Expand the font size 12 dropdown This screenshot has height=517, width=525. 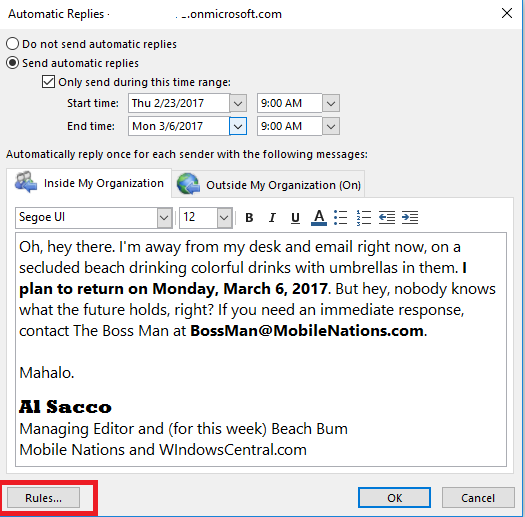coord(224,218)
